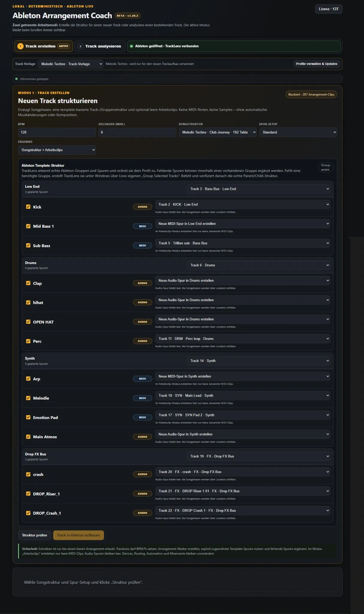This screenshot has width=364, height=614.
Task: Open Mid Bass 1 assignment dropdown
Action: click(243, 224)
